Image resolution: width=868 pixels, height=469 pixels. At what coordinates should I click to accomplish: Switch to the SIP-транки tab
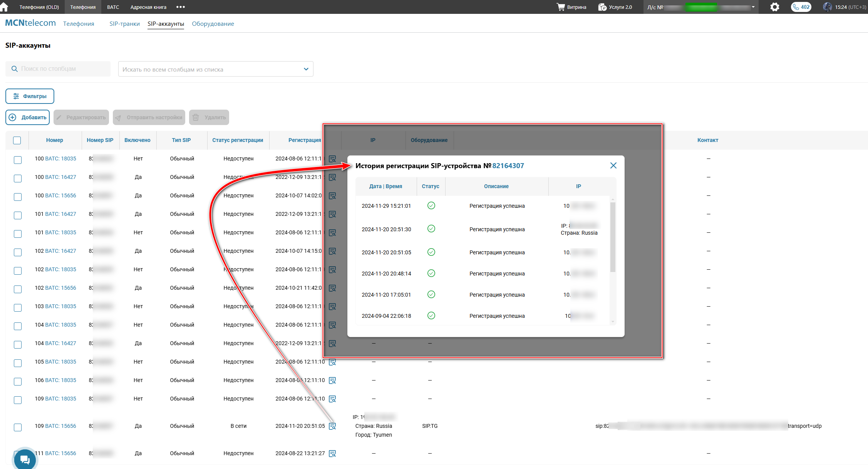click(124, 24)
